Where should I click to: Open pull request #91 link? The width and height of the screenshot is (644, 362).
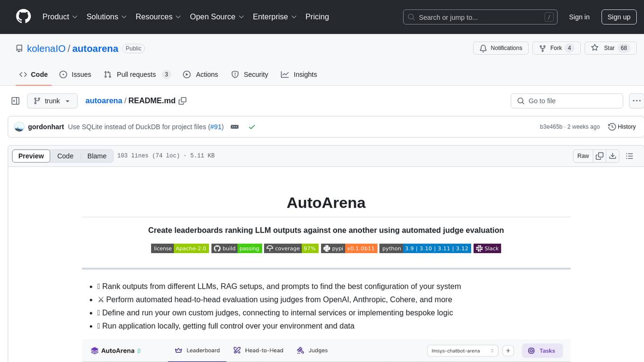coord(217,127)
